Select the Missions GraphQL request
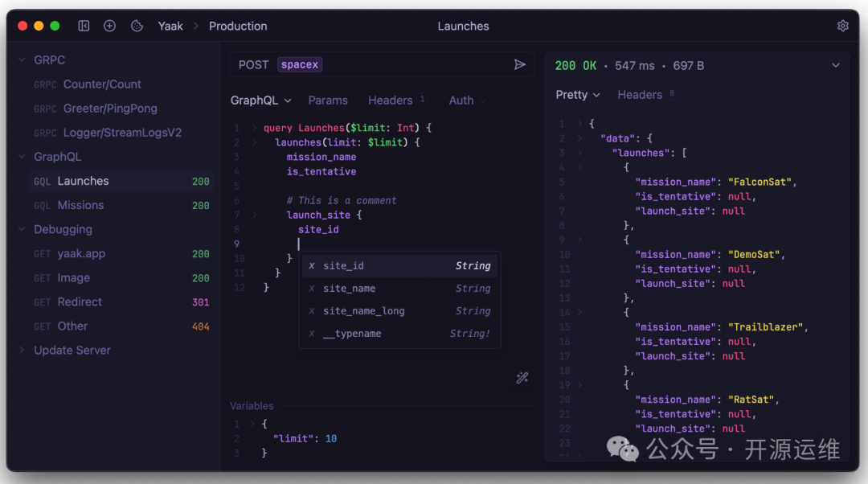 click(80, 205)
